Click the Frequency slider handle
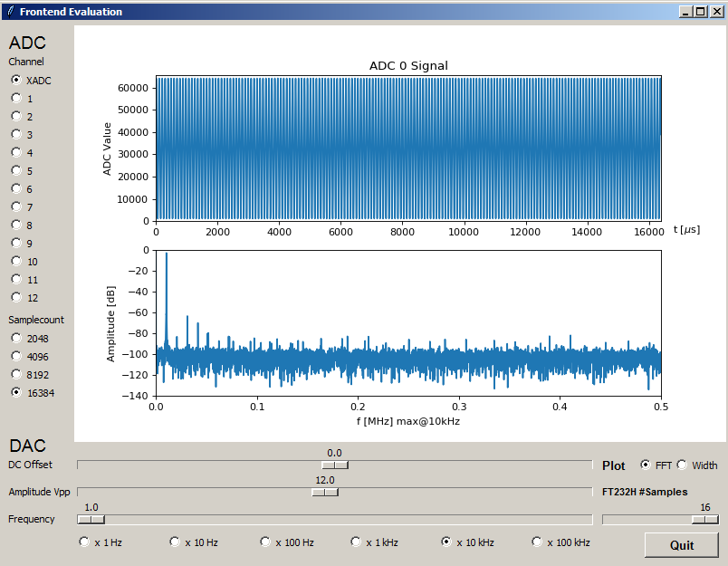 click(91, 520)
